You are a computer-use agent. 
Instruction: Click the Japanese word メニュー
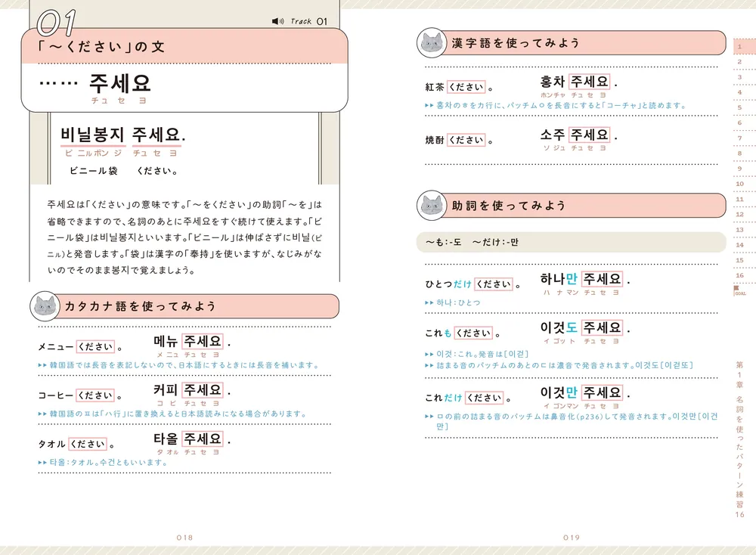(x=56, y=347)
